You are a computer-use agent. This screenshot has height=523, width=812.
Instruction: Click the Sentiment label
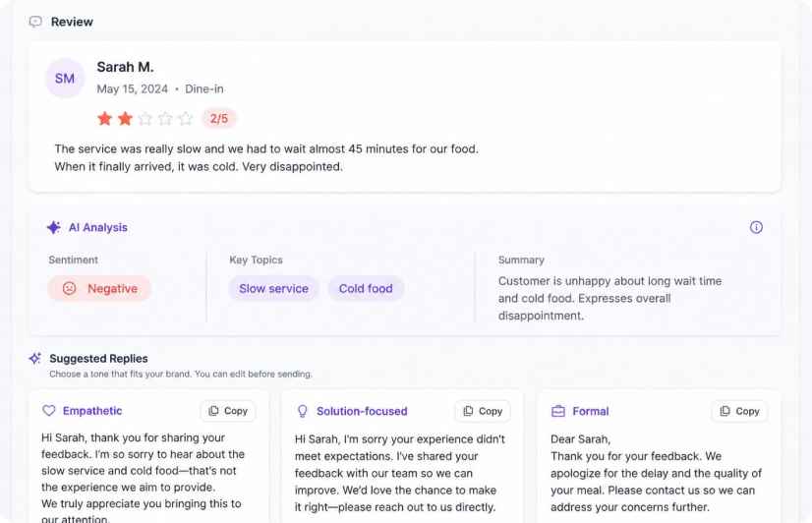(x=74, y=260)
